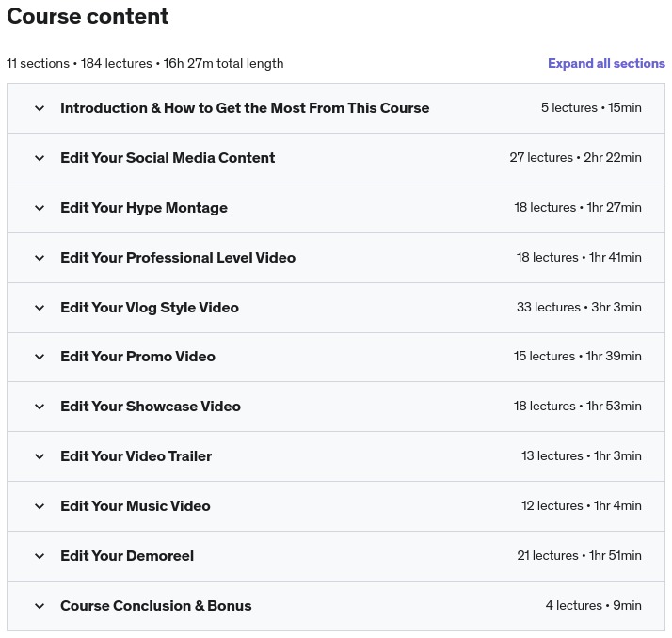Click chevron beside Edit Your Social Media Content
Screen dimensions: 672x638
40,158
